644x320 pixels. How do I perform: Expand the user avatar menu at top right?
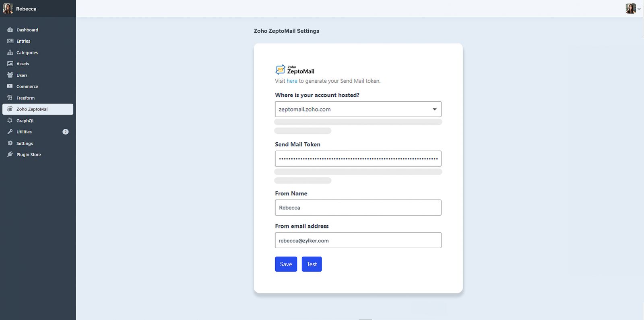click(x=633, y=8)
